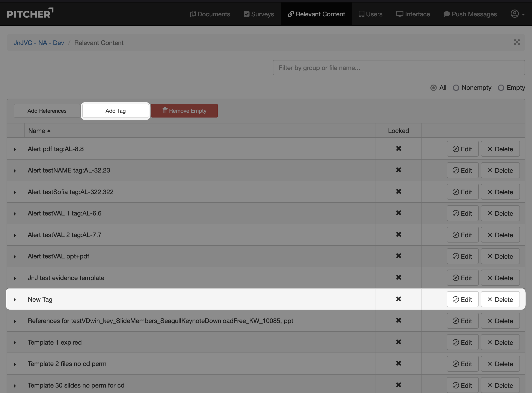Expand the Template 2 files no cd perm row
The width and height of the screenshot is (532, 393).
pyautogui.click(x=15, y=364)
